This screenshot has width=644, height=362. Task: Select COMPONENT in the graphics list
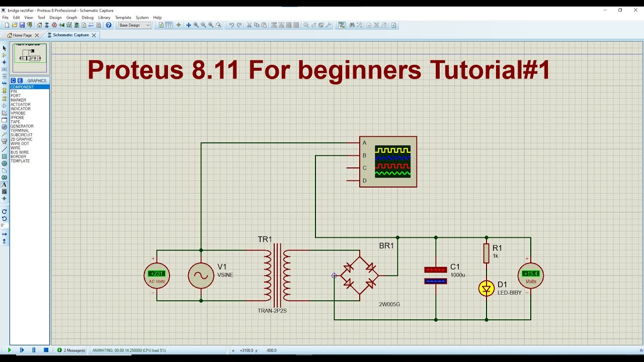30,87
